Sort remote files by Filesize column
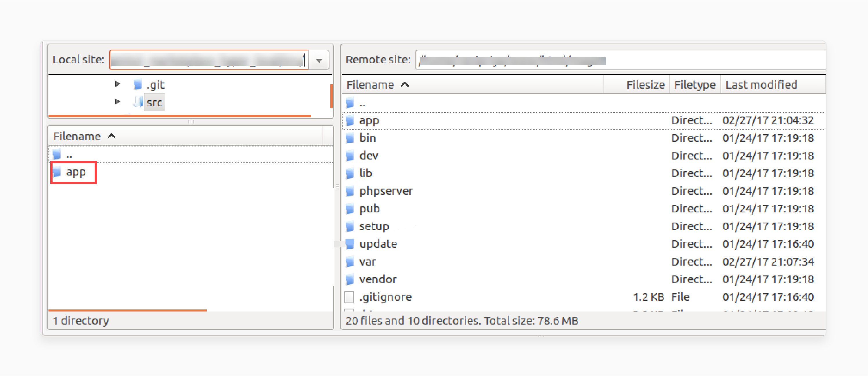The width and height of the screenshot is (868, 376). click(636, 85)
